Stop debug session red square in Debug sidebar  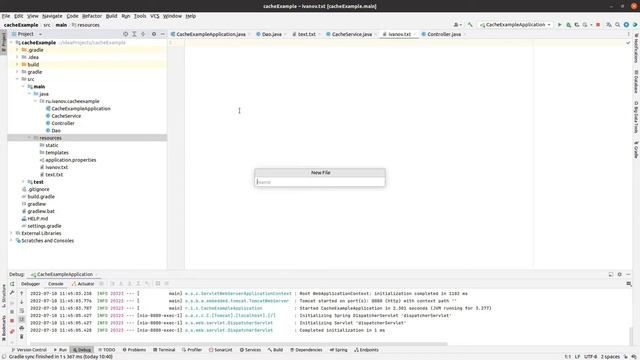pyautogui.click(x=12, y=321)
